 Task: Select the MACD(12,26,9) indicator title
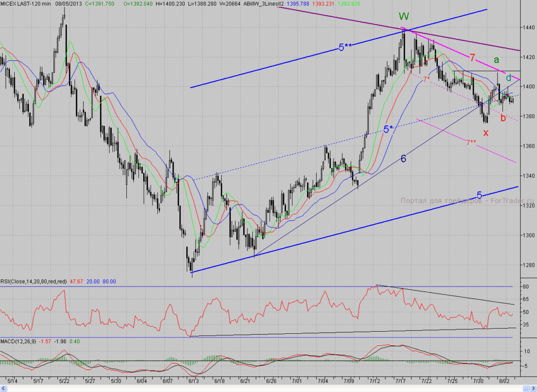click(x=18, y=341)
